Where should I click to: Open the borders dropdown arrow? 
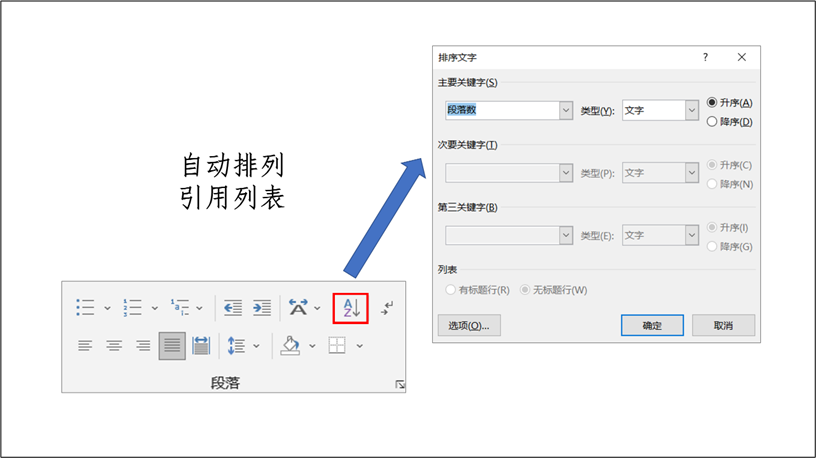[x=360, y=346]
